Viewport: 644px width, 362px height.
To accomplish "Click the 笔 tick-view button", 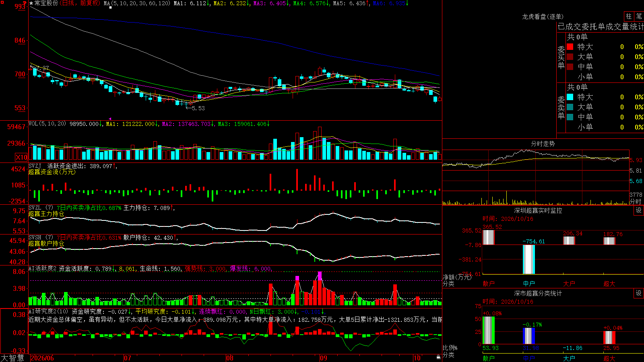I will 639,16.
